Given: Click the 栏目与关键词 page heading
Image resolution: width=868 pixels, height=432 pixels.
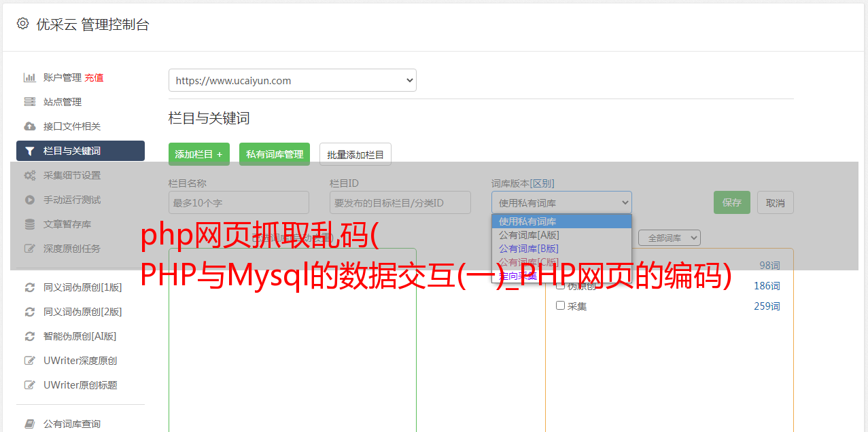Looking at the screenshot, I should [x=209, y=118].
